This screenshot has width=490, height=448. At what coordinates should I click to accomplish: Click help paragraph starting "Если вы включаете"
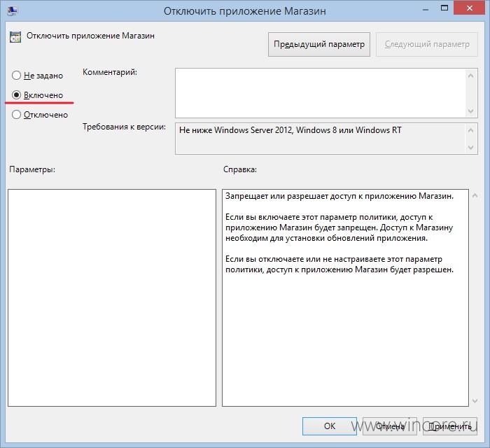pos(339,227)
